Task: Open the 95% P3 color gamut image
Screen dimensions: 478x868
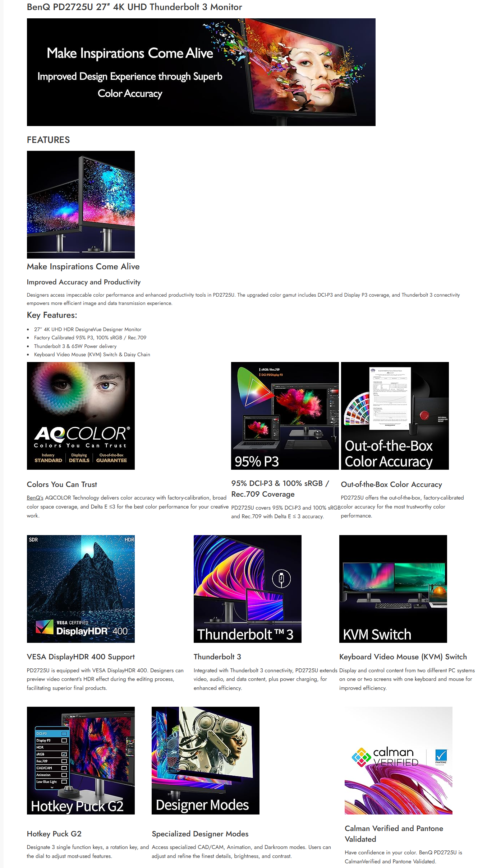Action: click(x=285, y=416)
